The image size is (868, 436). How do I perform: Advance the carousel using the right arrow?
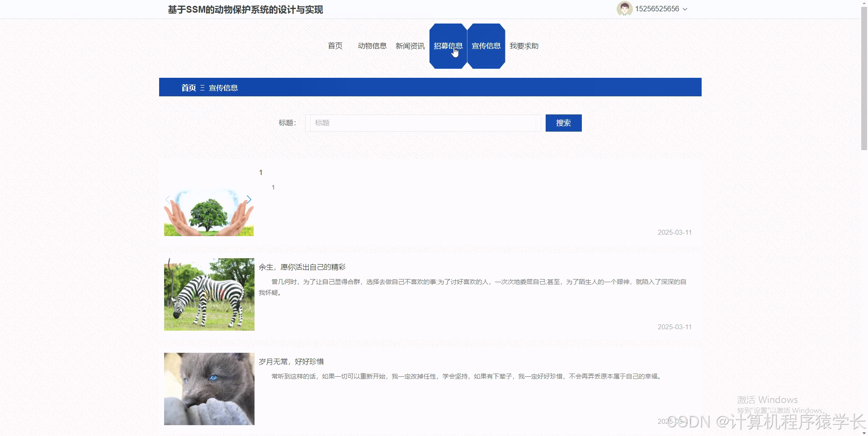coord(249,199)
